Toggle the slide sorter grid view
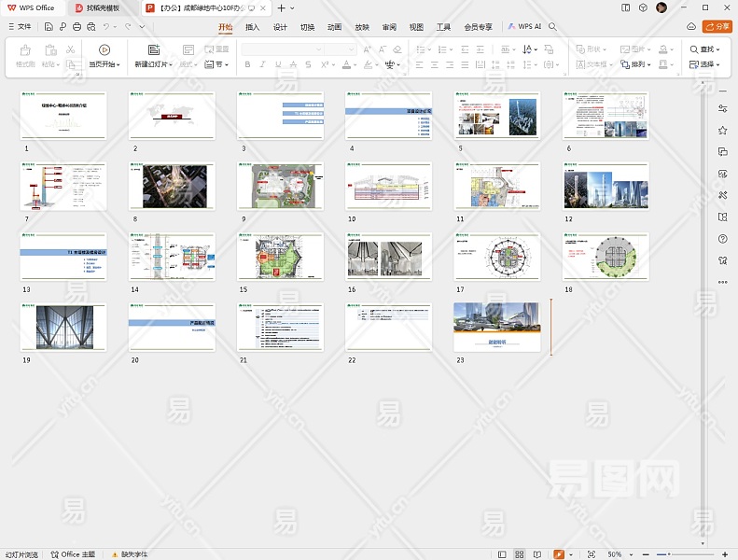The width and height of the screenshot is (738, 560). click(x=522, y=554)
